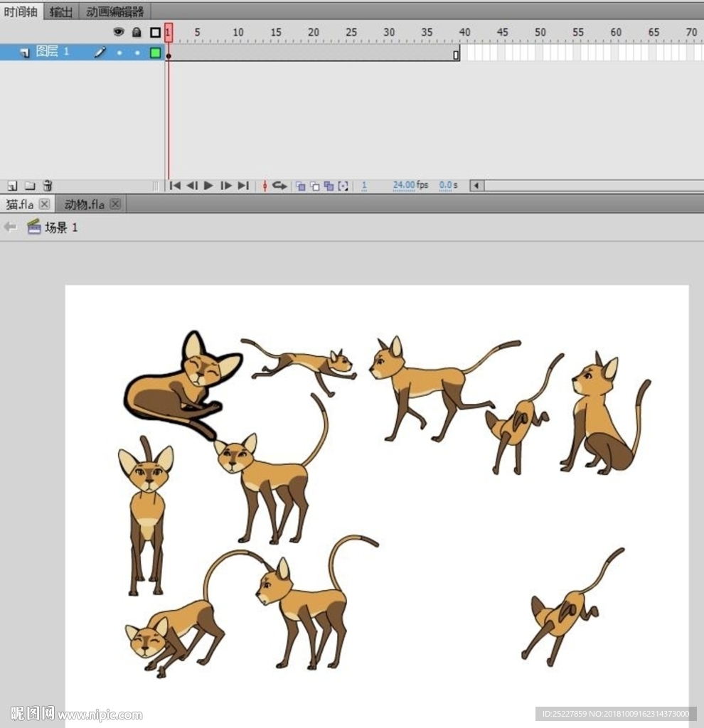Open the modify onion markers menu
This screenshot has height=728, width=704.
(x=343, y=186)
